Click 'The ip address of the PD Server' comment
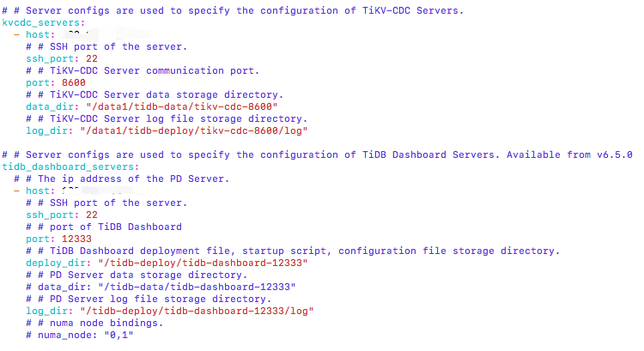 (122, 179)
